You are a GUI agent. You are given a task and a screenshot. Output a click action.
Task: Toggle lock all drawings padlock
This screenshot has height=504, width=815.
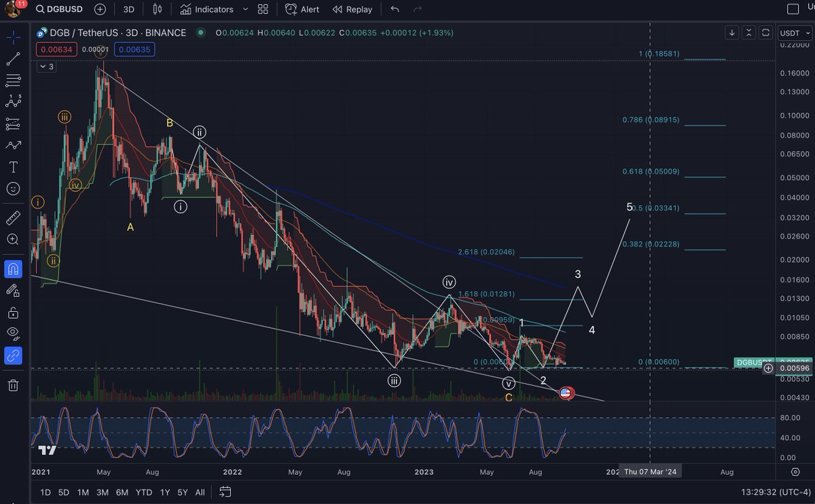[x=13, y=312]
